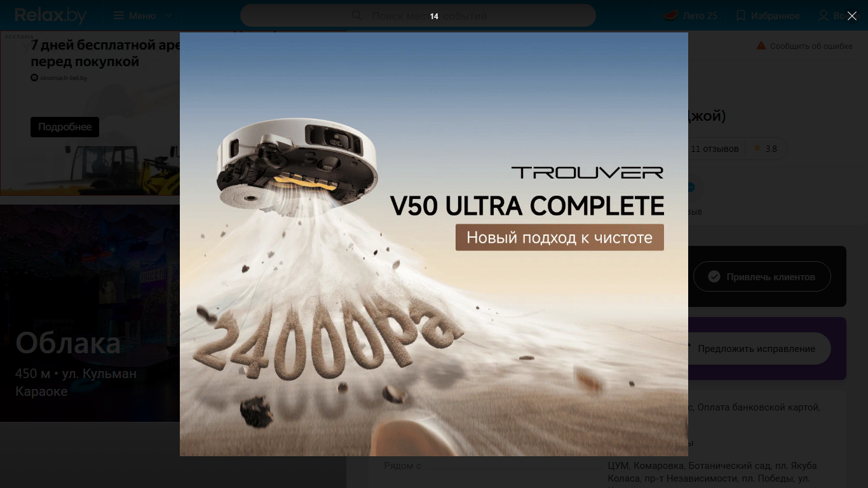Click the search magnifier icon
868x488 pixels.
[357, 15]
